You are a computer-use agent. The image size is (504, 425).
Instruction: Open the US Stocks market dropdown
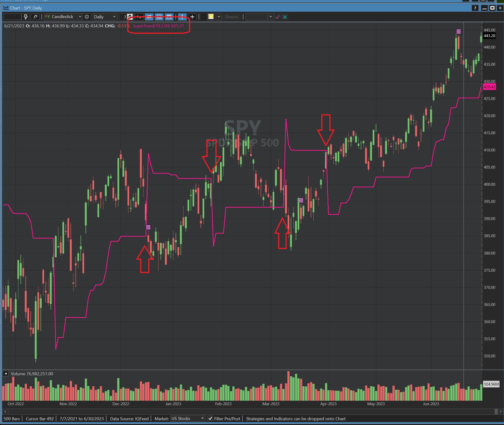[x=188, y=419]
